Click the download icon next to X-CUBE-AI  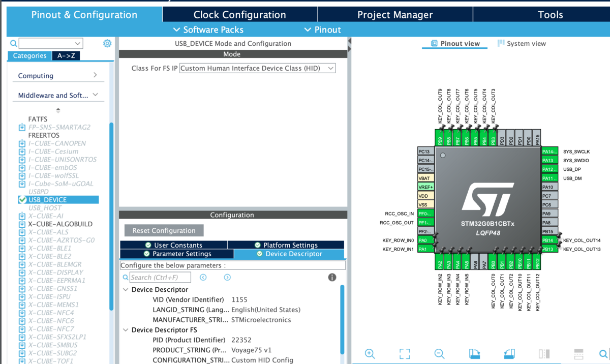(22, 216)
